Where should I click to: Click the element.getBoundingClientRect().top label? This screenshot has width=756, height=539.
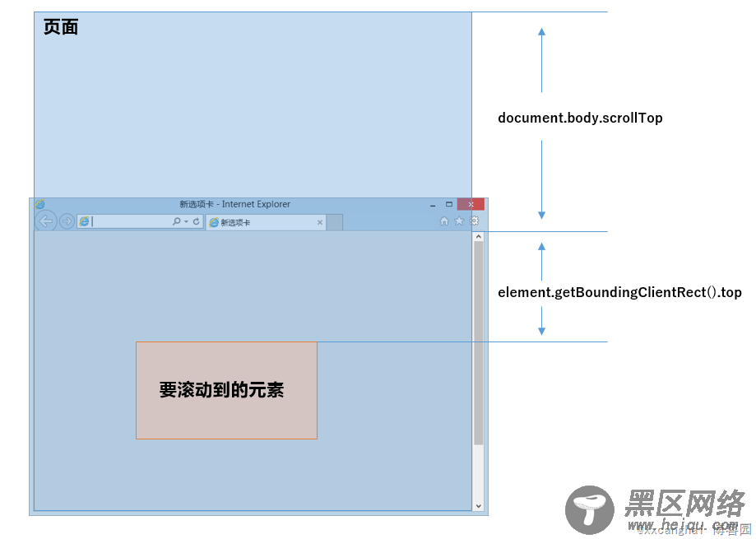619,292
